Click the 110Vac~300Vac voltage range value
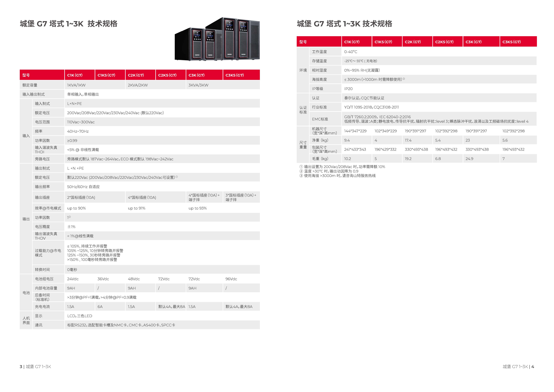 click(81, 122)
